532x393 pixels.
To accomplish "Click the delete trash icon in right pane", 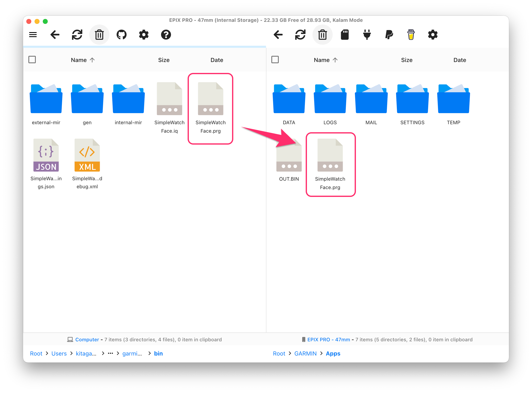I will click(322, 35).
